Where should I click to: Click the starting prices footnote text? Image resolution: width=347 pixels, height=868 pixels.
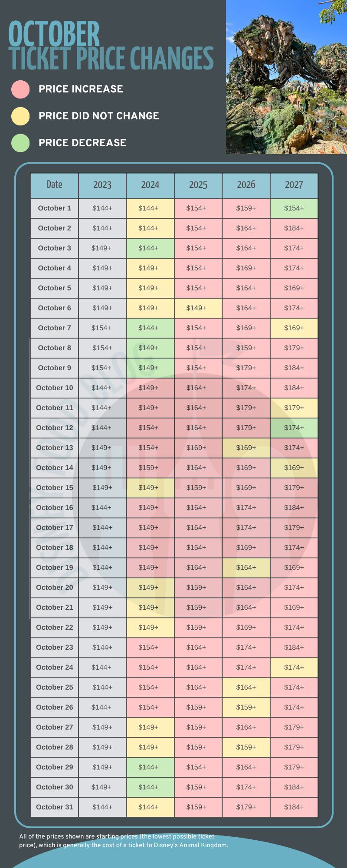(x=124, y=841)
